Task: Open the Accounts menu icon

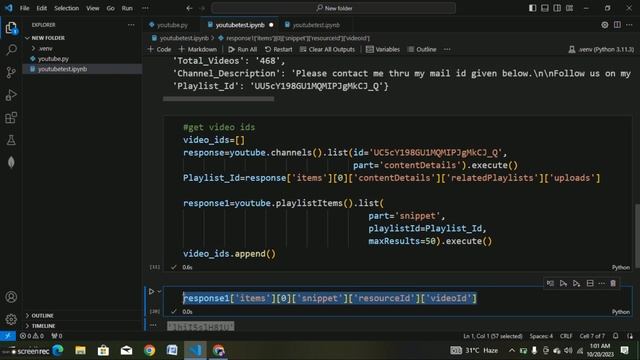Action: tap(11, 297)
